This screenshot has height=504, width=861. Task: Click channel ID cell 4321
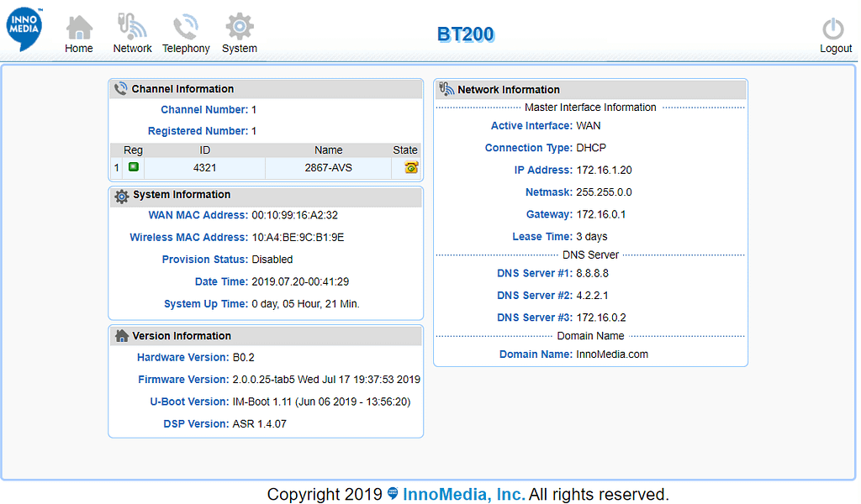click(204, 168)
